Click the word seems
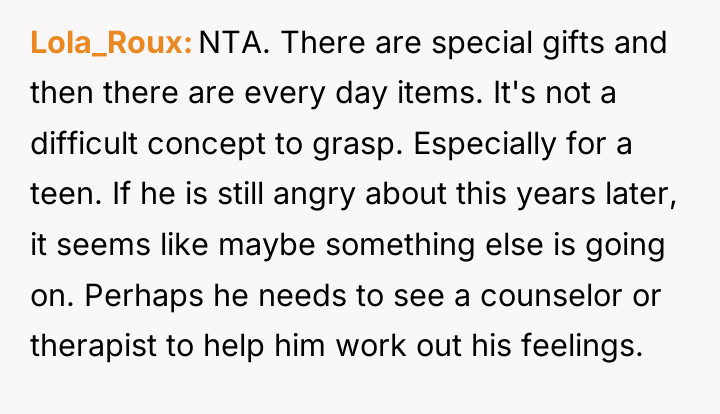This screenshot has width=720, height=414. pos(103,245)
